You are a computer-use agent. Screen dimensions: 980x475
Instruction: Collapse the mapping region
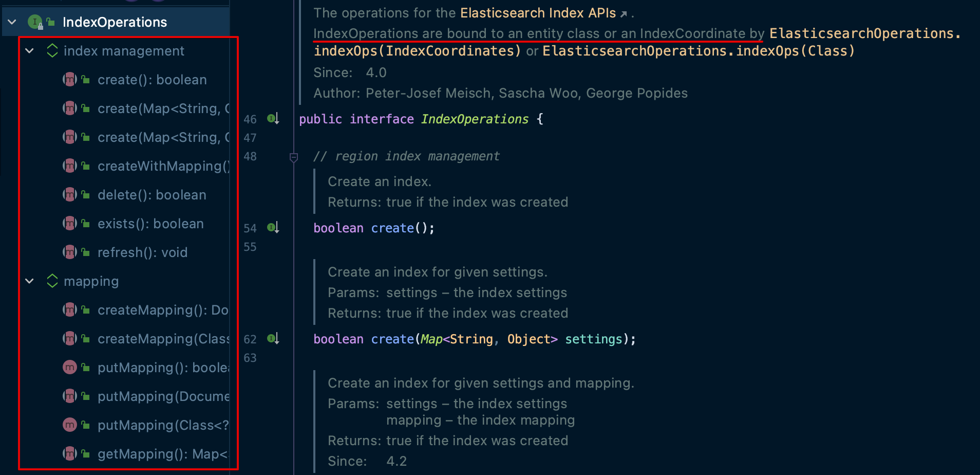click(30, 281)
